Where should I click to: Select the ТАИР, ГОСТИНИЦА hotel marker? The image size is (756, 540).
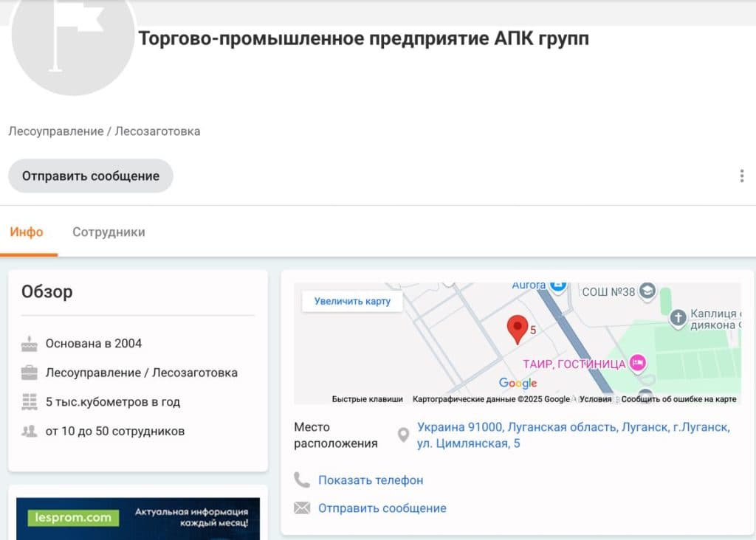pos(636,363)
